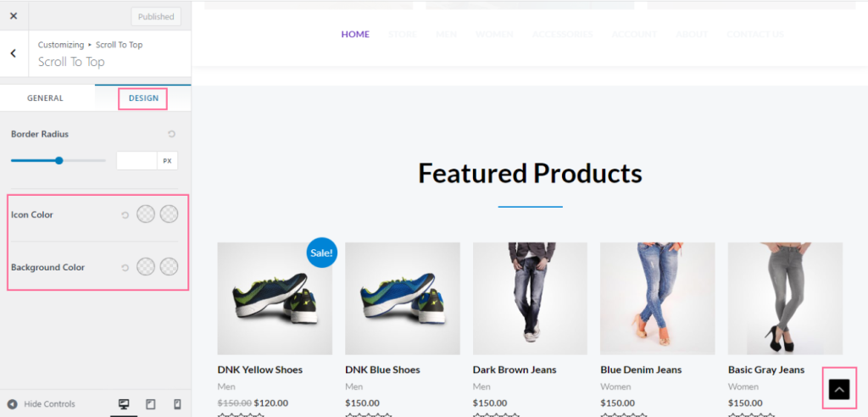Open the General tab

click(x=46, y=98)
